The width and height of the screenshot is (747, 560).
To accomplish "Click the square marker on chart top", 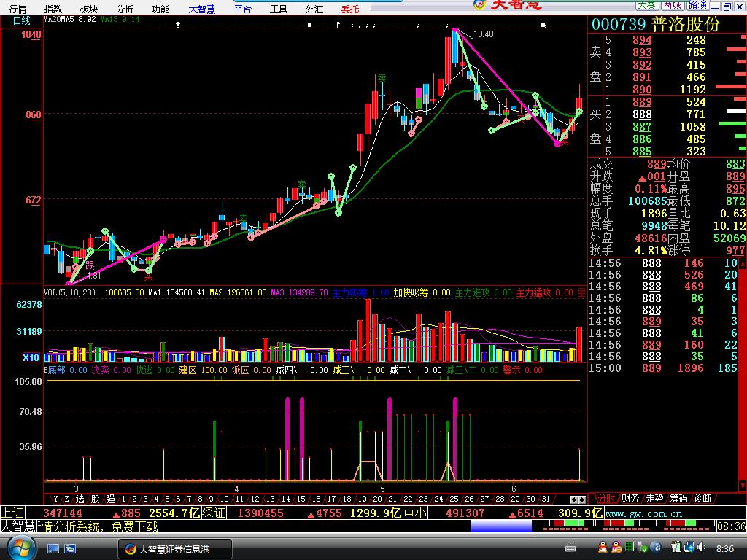I will pyautogui.click(x=309, y=25).
